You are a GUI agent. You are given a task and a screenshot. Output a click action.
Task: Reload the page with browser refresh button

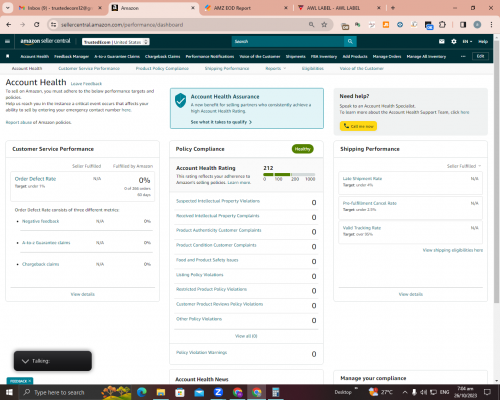click(x=37, y=25)
